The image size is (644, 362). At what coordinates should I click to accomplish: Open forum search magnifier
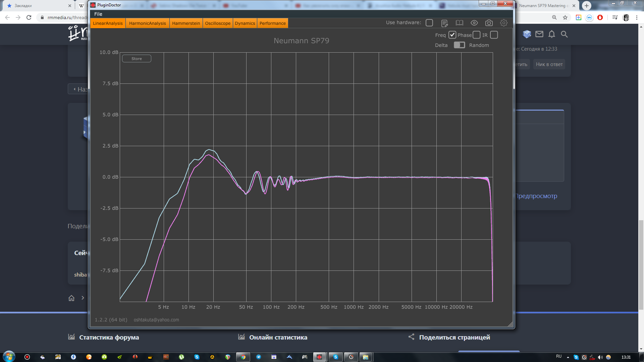pos(564,34)
